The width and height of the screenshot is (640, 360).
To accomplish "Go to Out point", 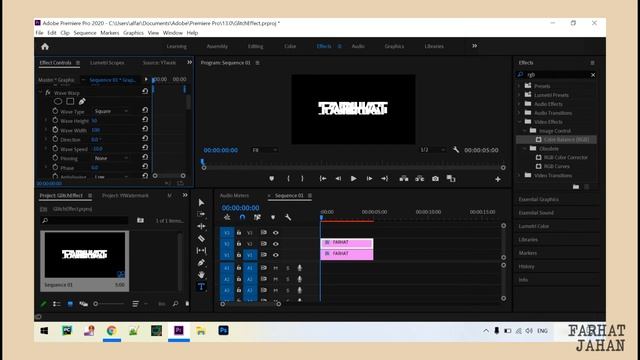I will tap(384, 179).
